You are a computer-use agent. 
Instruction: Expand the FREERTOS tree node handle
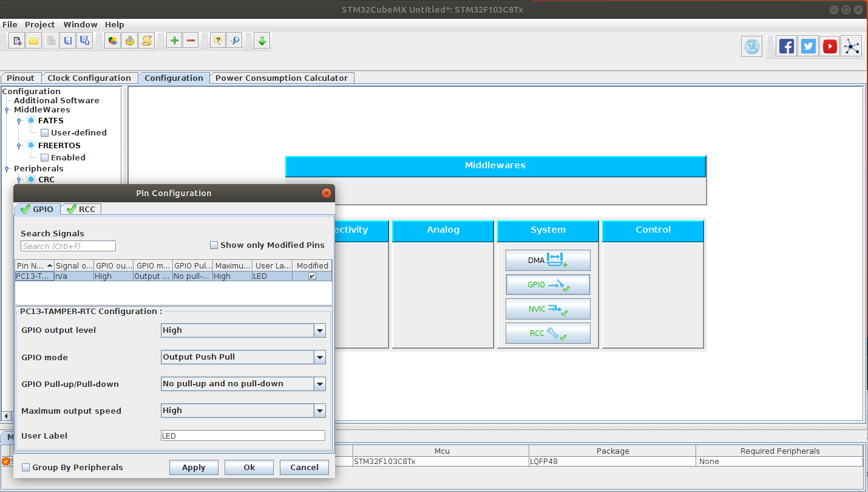coord(19,146)
